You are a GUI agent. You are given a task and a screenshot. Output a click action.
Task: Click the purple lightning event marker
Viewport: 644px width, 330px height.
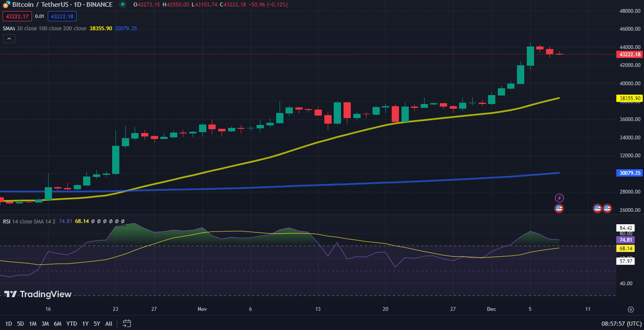560,198
